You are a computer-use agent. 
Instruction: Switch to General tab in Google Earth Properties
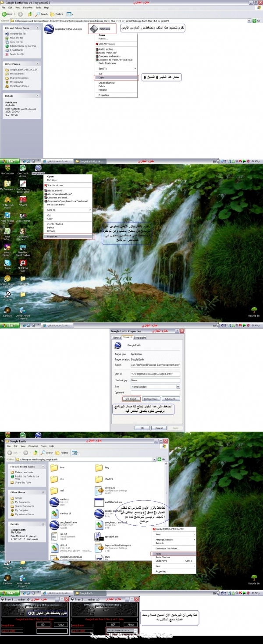tap(117, 337)
